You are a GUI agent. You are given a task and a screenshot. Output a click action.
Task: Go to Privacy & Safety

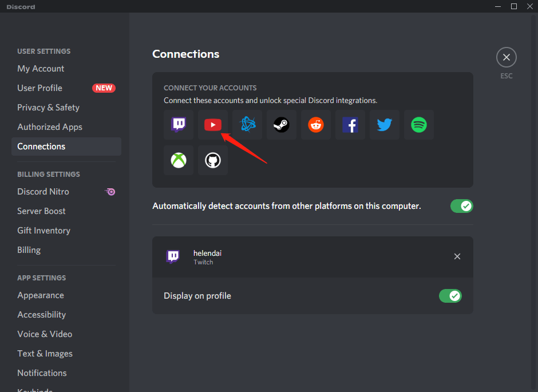coord(66,108)
